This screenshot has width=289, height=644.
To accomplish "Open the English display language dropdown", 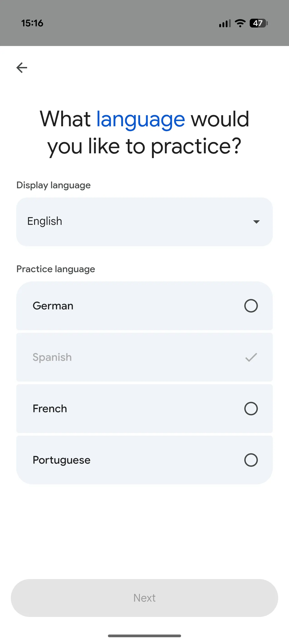I will point(144,222).
